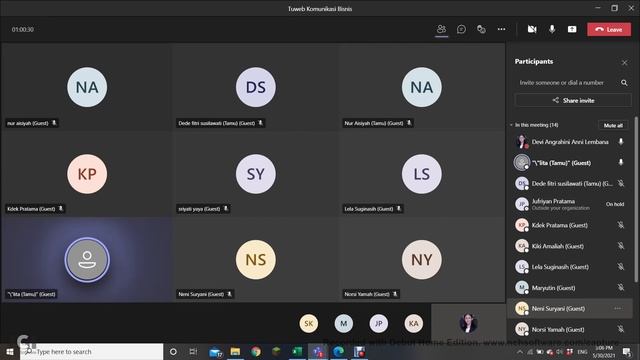
Task: Open the Debut recorder icon on taskbar
Action: click(359, 351)
